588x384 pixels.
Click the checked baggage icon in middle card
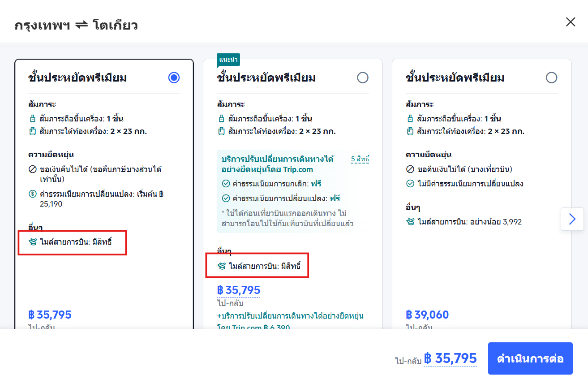click(221, 131)
